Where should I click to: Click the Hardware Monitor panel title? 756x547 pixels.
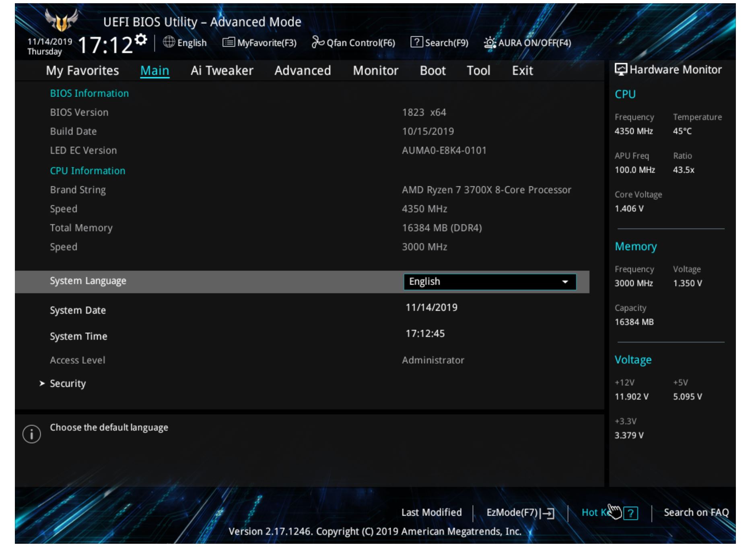coord(676,70)
